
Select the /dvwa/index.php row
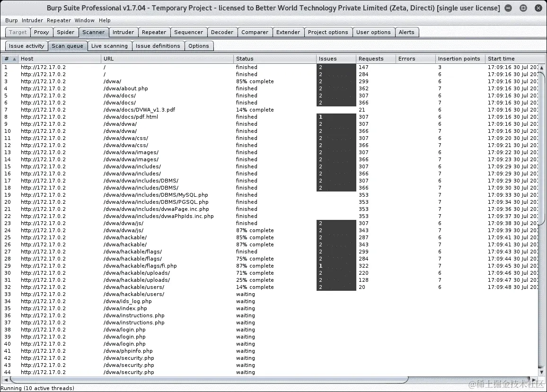pos(270,308)
